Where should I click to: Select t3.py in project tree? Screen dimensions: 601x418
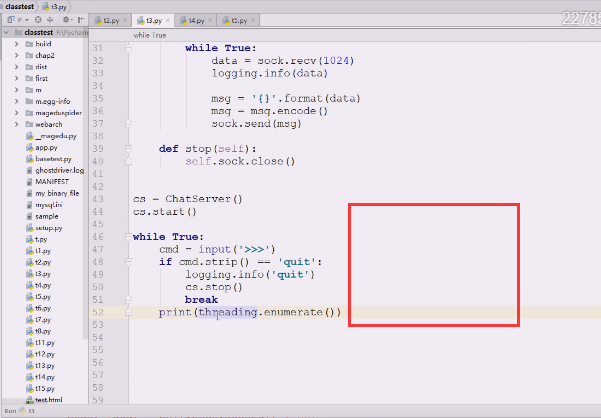(x=43, y=274)
